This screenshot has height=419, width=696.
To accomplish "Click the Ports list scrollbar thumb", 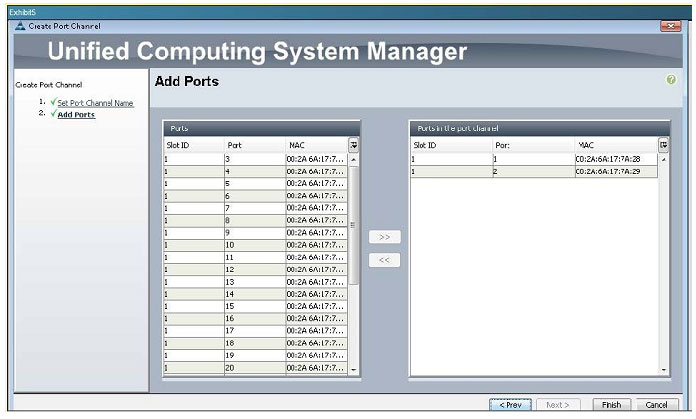I will 354,225.
